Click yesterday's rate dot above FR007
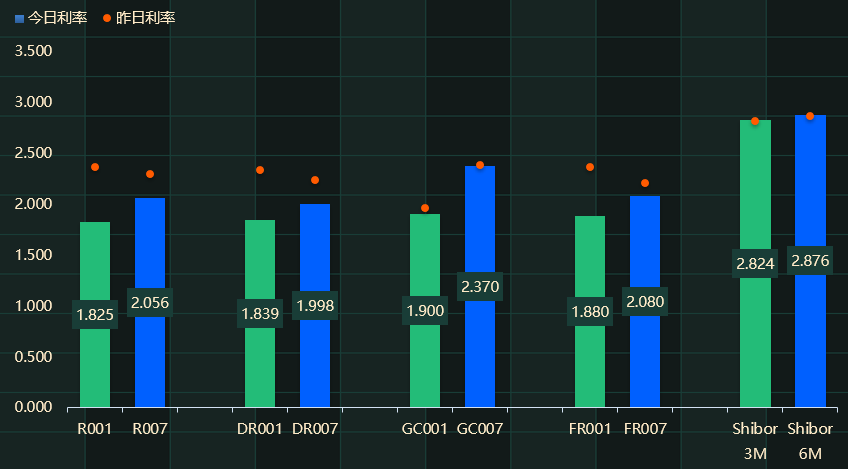 (645, 183)
